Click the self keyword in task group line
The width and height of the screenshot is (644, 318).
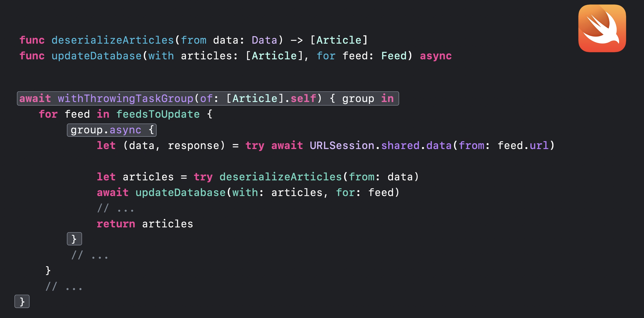click(303, 98)
